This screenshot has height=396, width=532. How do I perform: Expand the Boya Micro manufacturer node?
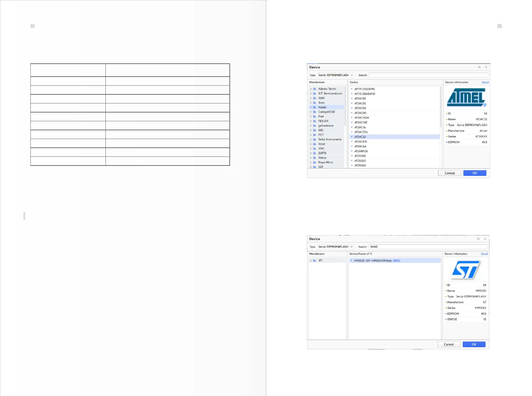[x=311, y=162]
